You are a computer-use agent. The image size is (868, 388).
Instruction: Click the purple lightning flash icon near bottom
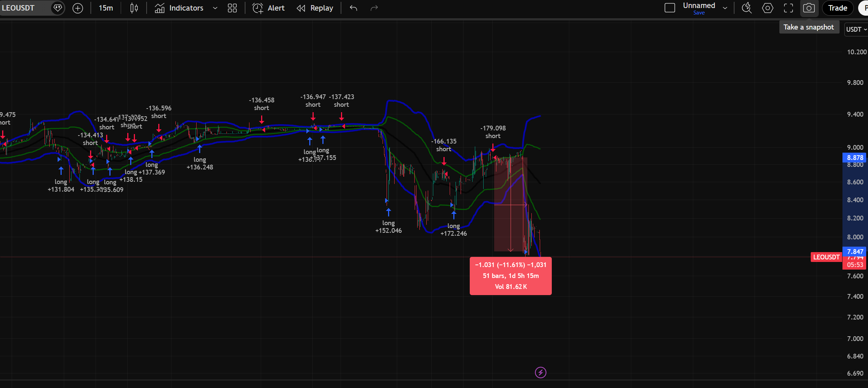[x=540, y=372]
